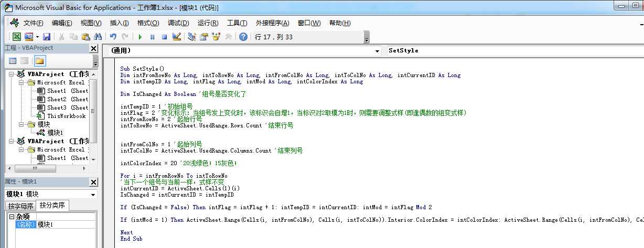Click the Copy icon in toolbar
Screen dimensions: 644x248
tap(73, 37)
